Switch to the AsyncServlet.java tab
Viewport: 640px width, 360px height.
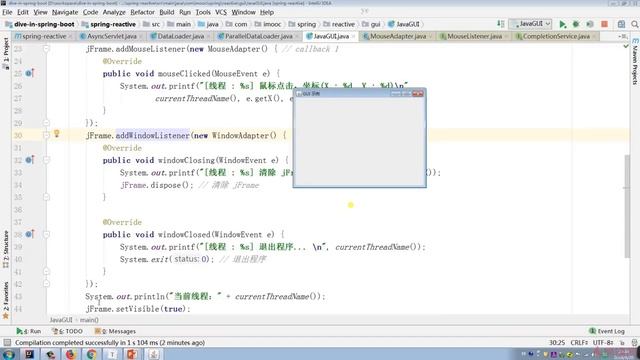(x=111, y=36)
